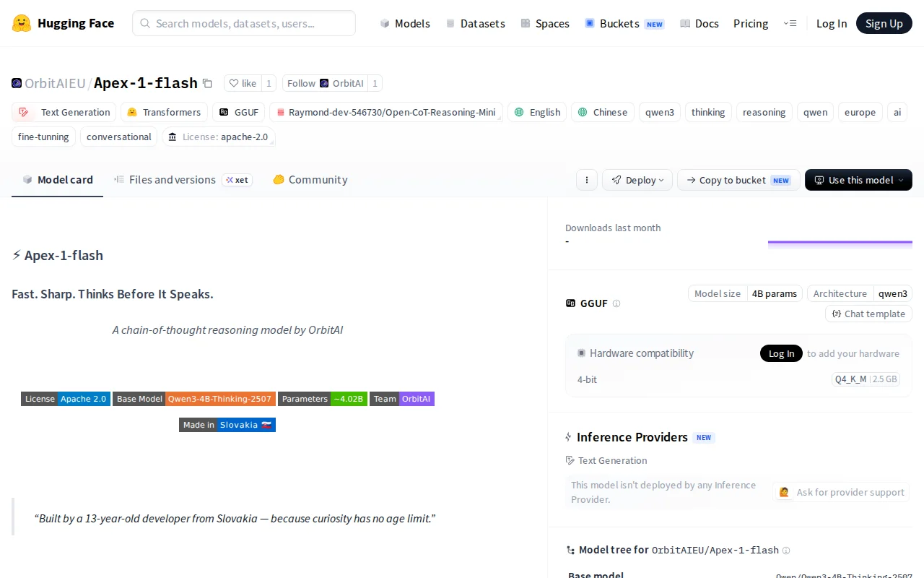Click the License Apache 2.0 badge
This screenshot has height=578, width=924.
(x=66, y=399)
